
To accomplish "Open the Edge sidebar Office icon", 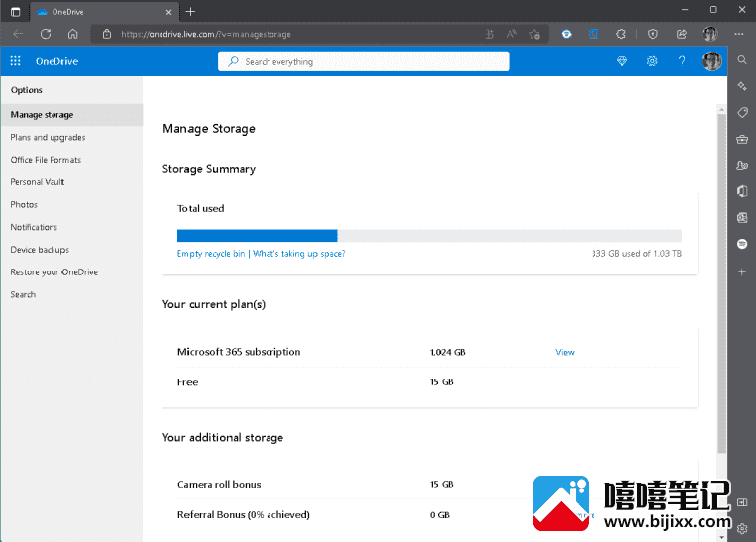I will coord(742,191).
